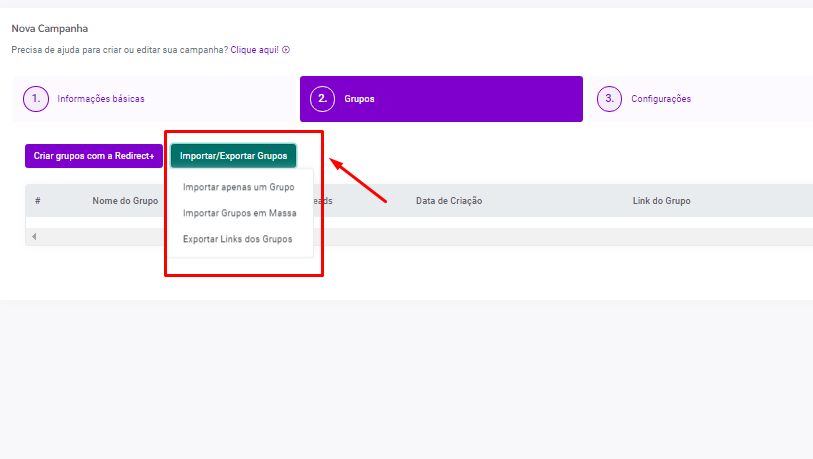813x459 pixels.
Task: Switch to the 'Configurações' step tab
Action: (660, 99)
